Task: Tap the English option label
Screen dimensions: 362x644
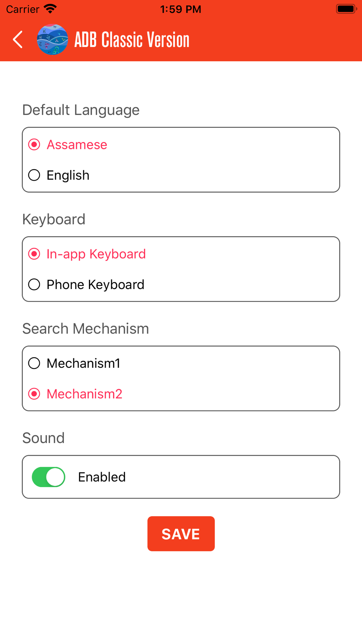Action: (68, 175)
